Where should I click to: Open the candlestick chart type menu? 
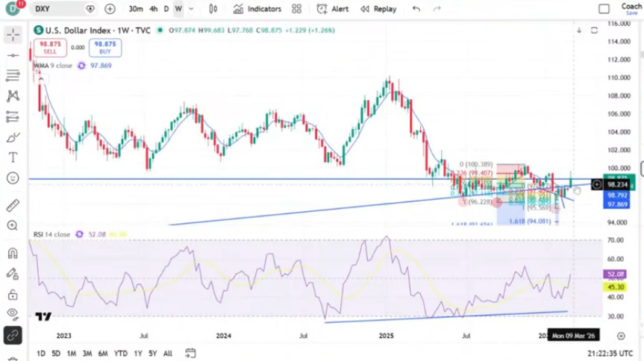(x=213, y=9)
